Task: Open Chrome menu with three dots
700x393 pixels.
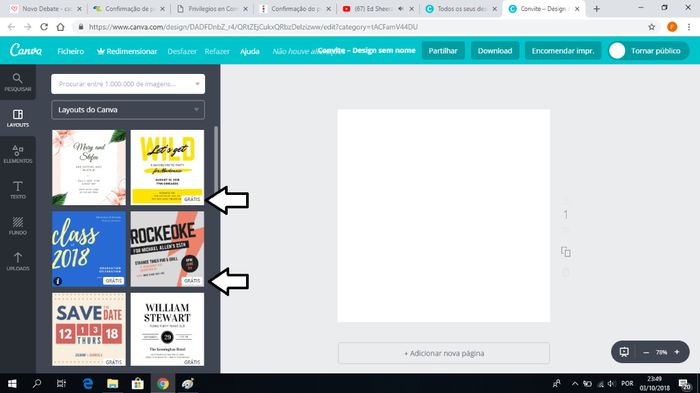Action: coord(689,27)
